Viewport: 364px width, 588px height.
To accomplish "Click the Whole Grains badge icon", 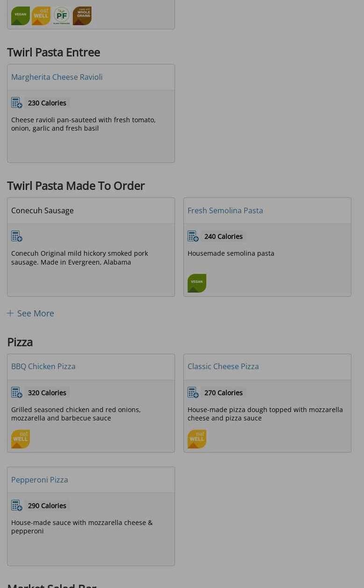I will tap(82, 16).
